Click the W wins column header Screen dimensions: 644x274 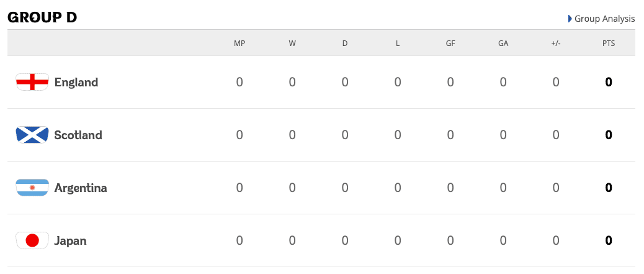coord(292,43)
